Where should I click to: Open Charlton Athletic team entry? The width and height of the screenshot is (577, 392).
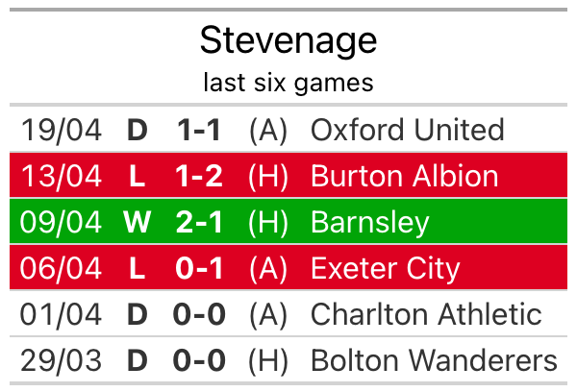point(426,314)
